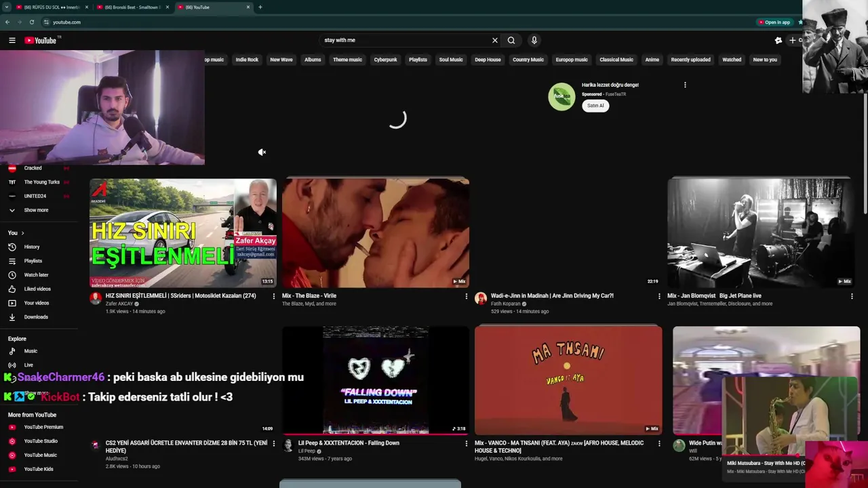Open options for Wadi-e-Jinn video
This screenshot has width=868, height=488.
click(659, 296)
